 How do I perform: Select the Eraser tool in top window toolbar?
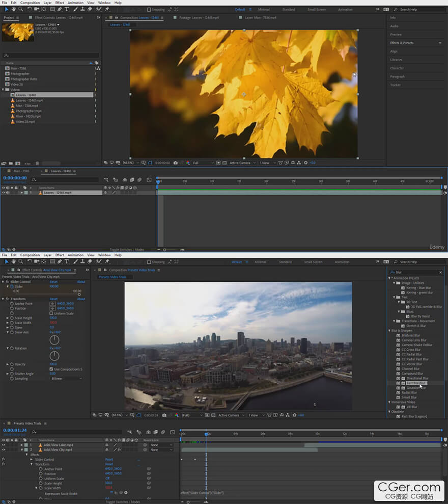point(90,9)
